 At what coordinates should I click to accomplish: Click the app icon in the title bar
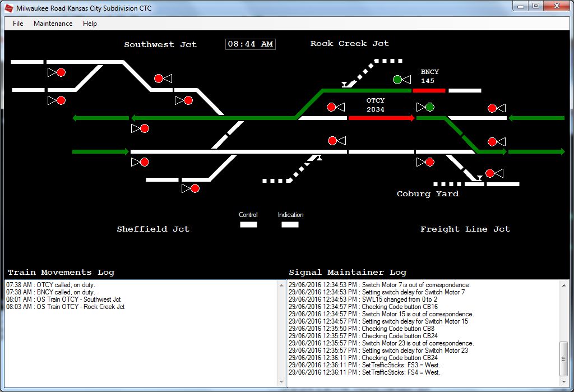(9, 8)
